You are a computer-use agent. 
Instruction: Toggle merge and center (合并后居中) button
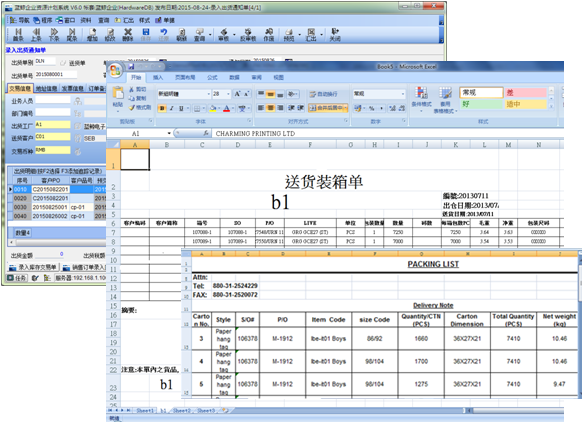[x=327, y=108]
